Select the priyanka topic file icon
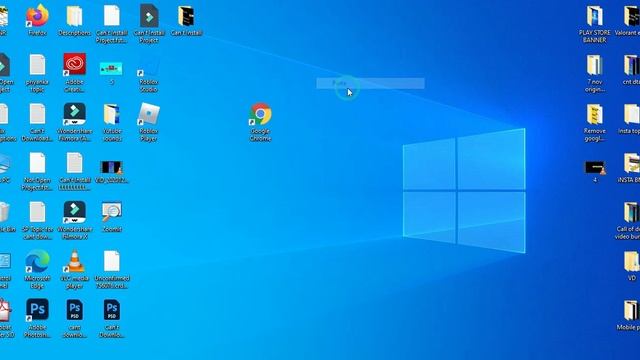 (x=37, y=65)
